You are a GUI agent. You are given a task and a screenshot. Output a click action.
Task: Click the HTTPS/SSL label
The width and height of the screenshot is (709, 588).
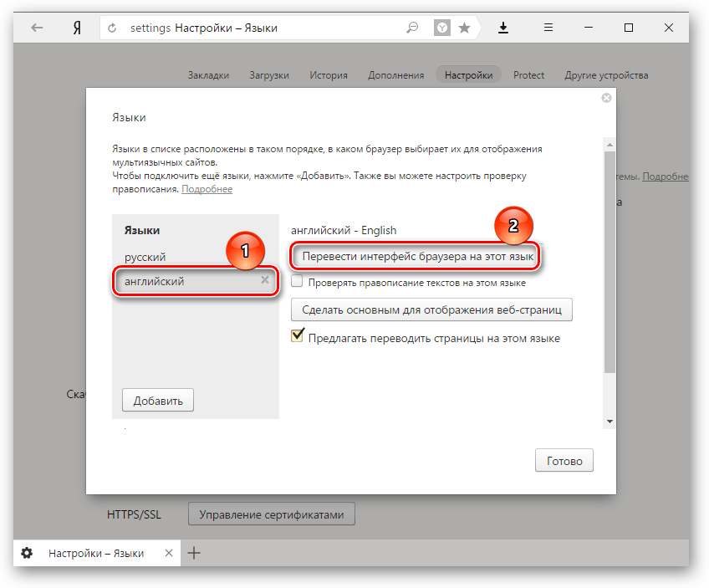click(134, 514)
